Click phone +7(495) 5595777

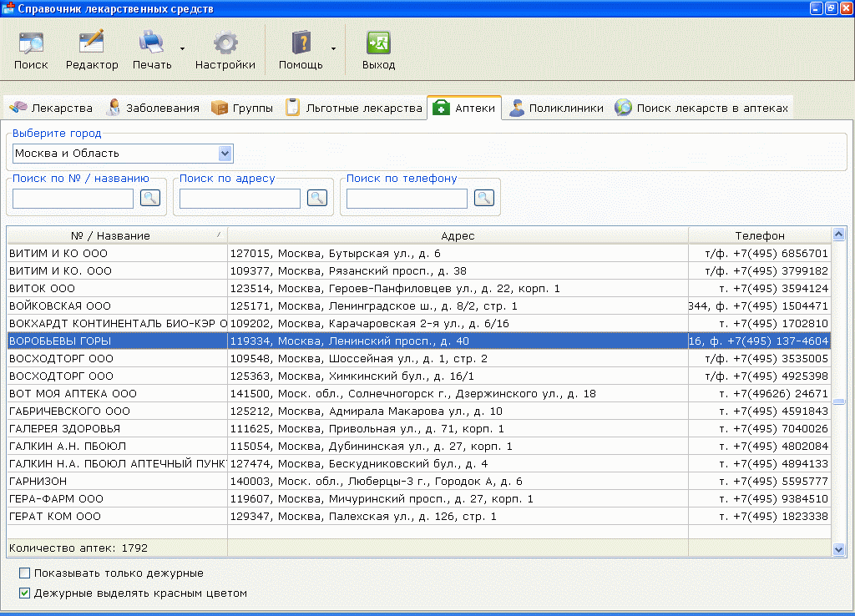coord(781,481)
